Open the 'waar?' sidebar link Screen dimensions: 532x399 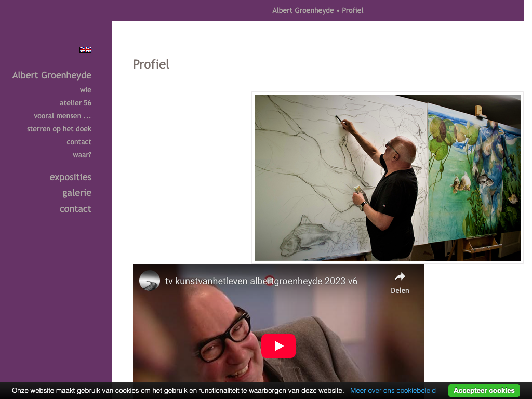click(x=82, y=155)
